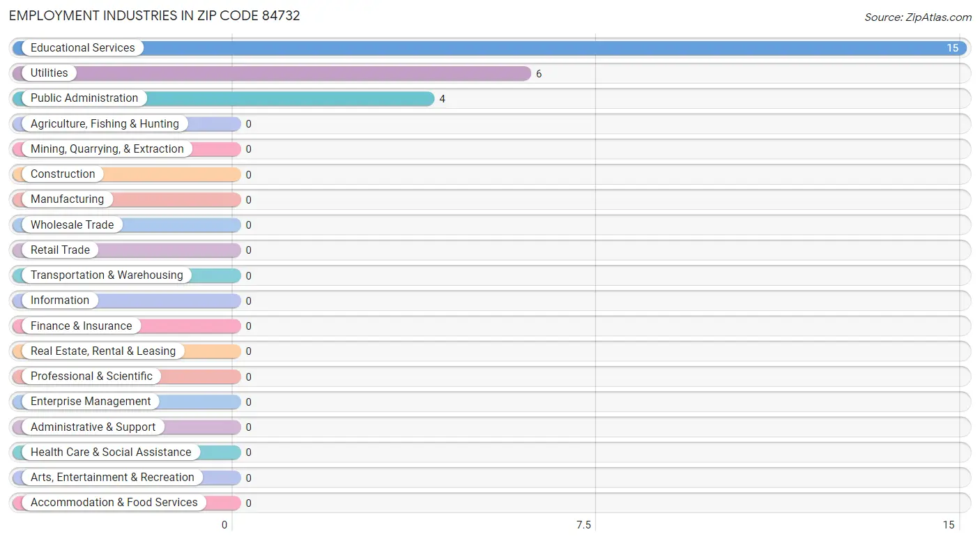980x541 pixels.
Task: Click the value 6 beside Utilities bar
Action: point(539,74)
